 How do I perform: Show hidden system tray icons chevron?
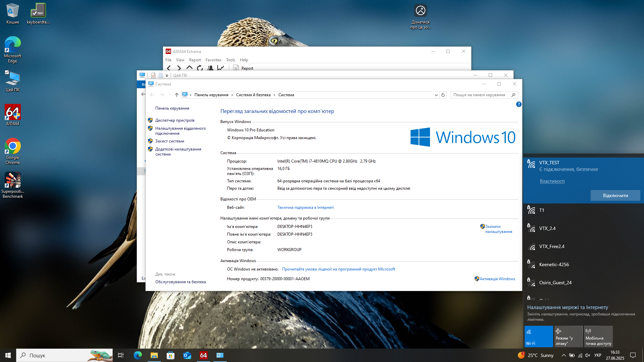563,355
